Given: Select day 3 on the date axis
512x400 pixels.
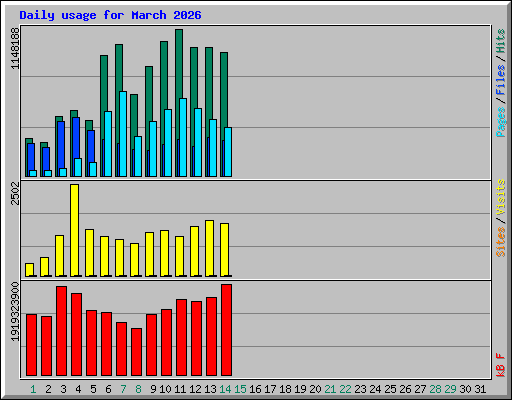Looking at the screenshot, I should coord(63,389).
